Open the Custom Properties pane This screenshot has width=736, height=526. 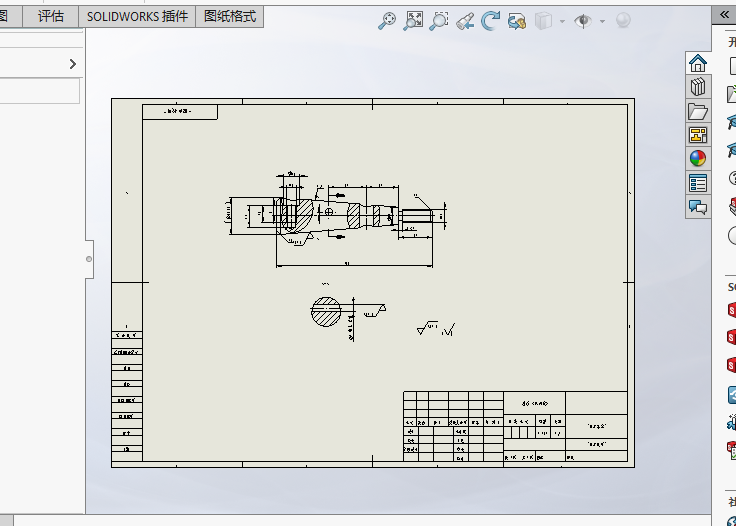pyautogui.click(x=698, y=183)
